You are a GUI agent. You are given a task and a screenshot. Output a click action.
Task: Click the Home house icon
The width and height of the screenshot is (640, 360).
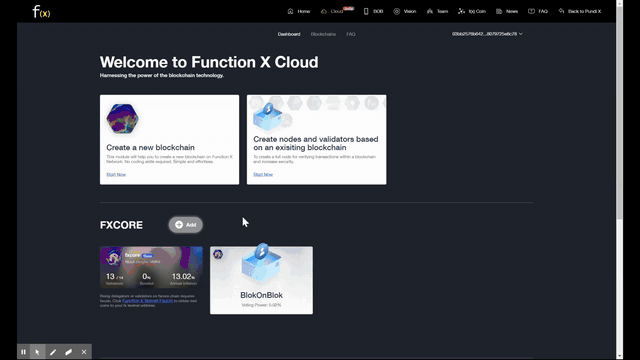coord(290,11)
